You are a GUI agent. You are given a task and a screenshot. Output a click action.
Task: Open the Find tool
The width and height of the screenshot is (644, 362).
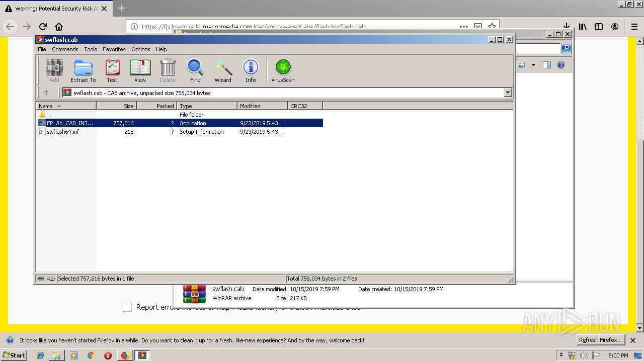pyautogui.click(x=195, y=71)
